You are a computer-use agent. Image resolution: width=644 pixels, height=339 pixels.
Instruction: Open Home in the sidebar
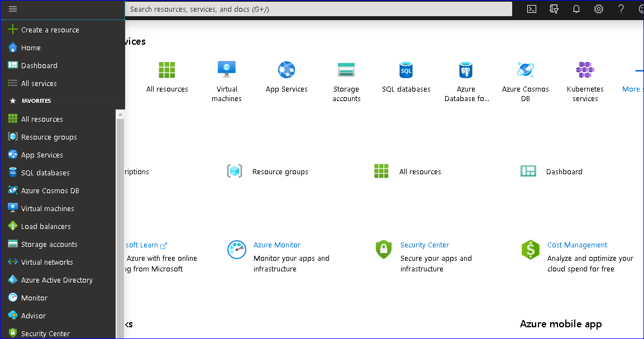[x=30, y=47]
